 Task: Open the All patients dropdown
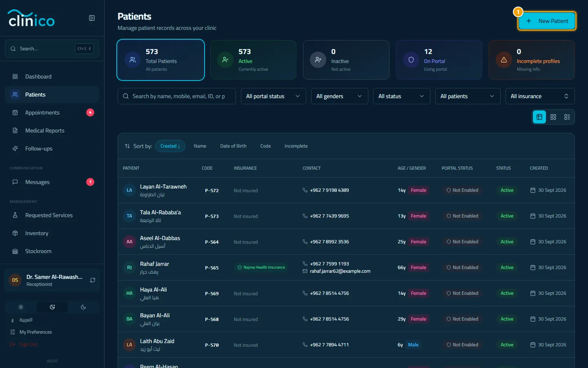pos(468,96)
